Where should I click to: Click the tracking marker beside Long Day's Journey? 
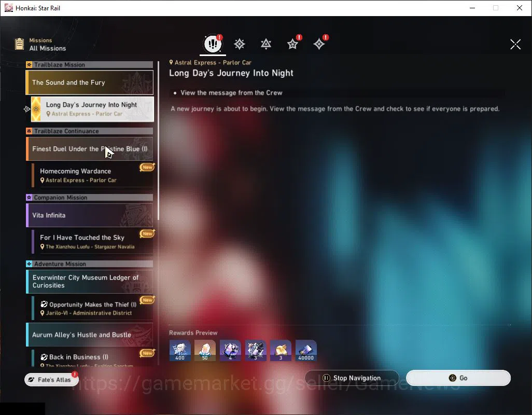[27, 109]
